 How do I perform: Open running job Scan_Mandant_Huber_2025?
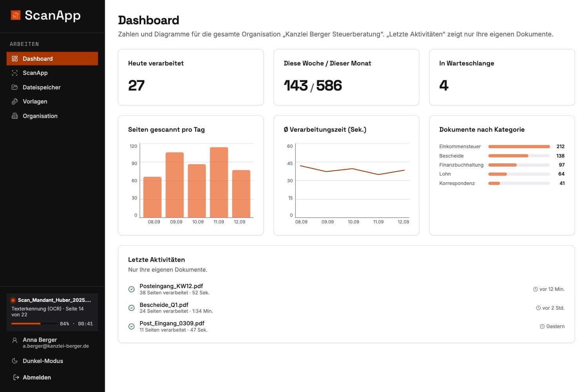point(52,312)
